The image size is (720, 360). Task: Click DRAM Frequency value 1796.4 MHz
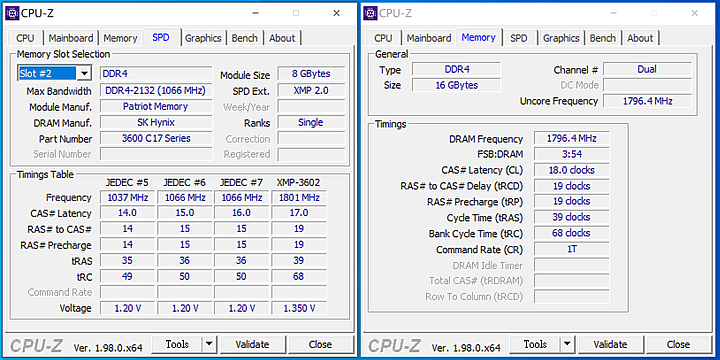[x=572, y=139]
